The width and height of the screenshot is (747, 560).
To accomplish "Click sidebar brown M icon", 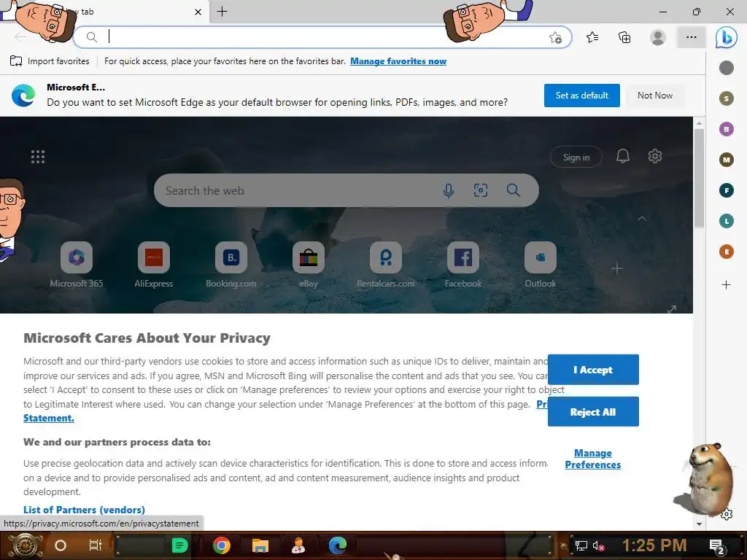I will point(726,160).
